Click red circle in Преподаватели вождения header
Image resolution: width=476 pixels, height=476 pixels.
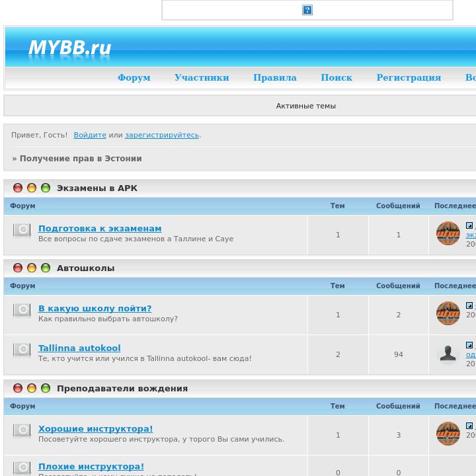pyautogui.click(x=18, y=388)
